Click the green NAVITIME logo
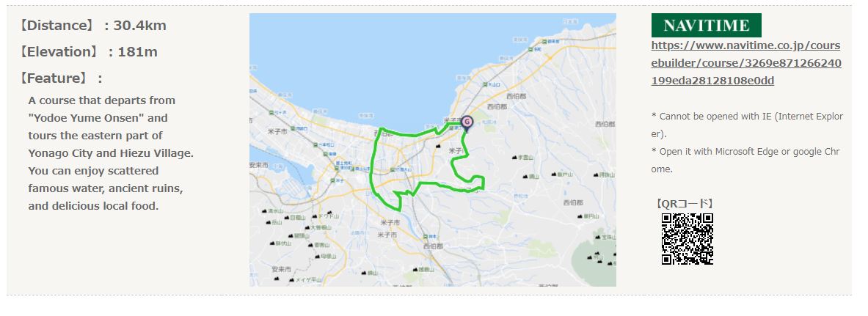Image resolution: width=868 pixels, height=316 pixels. point(706,25)
